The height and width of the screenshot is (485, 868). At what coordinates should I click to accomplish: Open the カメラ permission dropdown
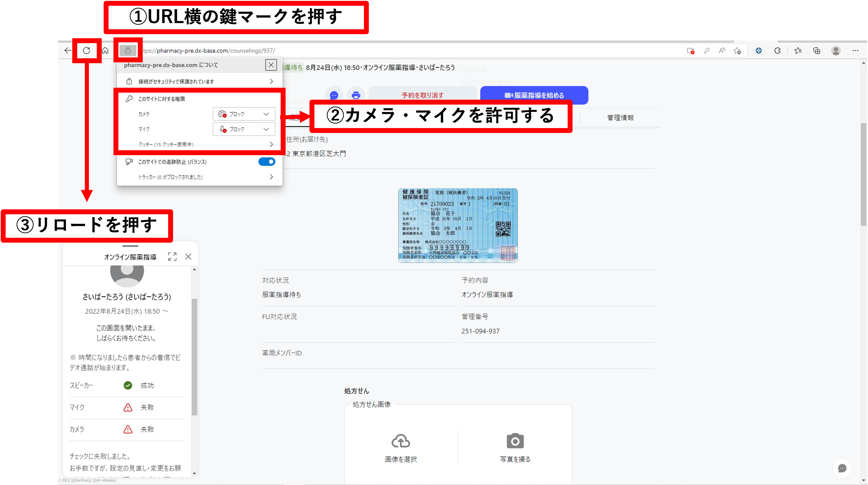244,114
